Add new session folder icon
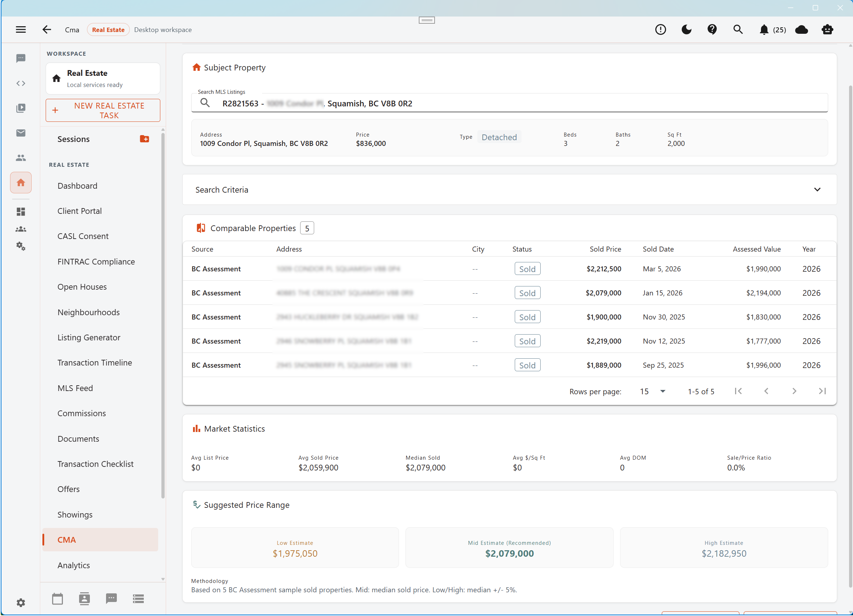Viewport: 853px width, 616px height. (145, 139)
